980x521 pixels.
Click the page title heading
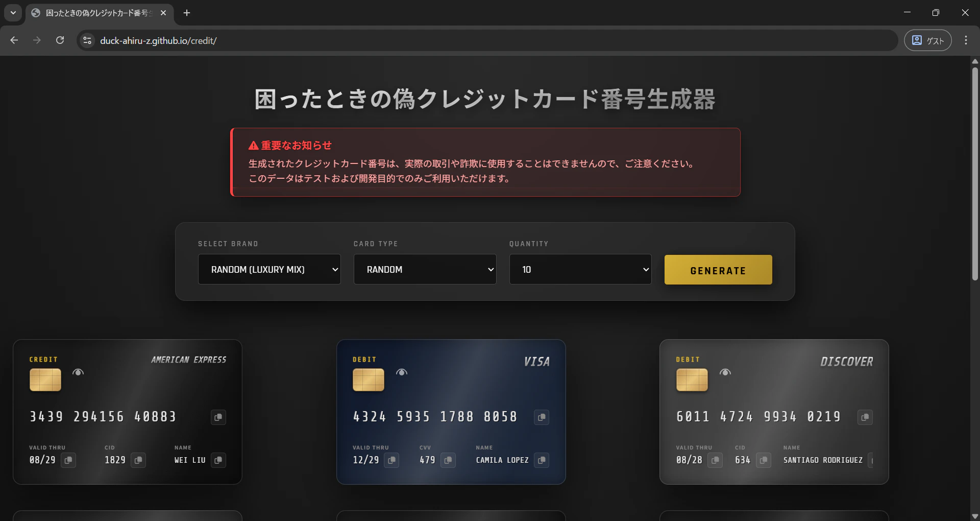[x=485, y=99]
